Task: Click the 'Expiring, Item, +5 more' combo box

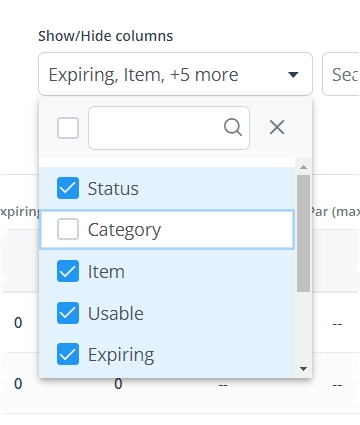Action: coord(175,74)
